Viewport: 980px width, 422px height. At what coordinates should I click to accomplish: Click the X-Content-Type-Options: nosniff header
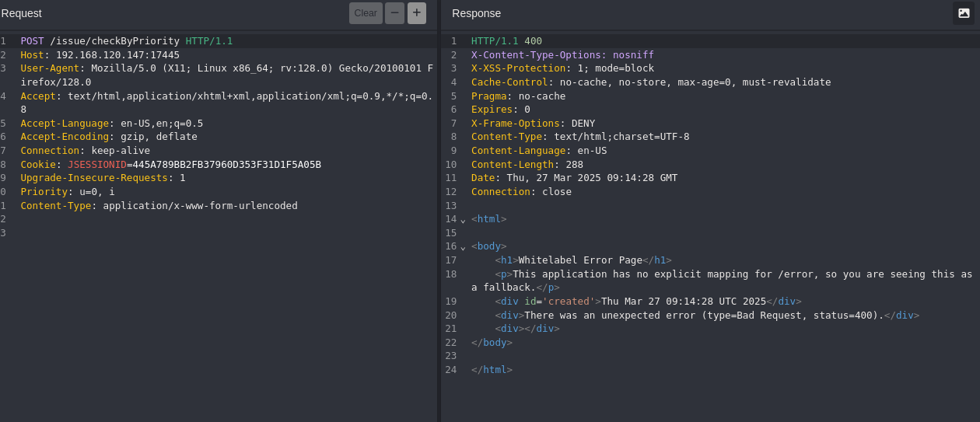pos(562,55)
